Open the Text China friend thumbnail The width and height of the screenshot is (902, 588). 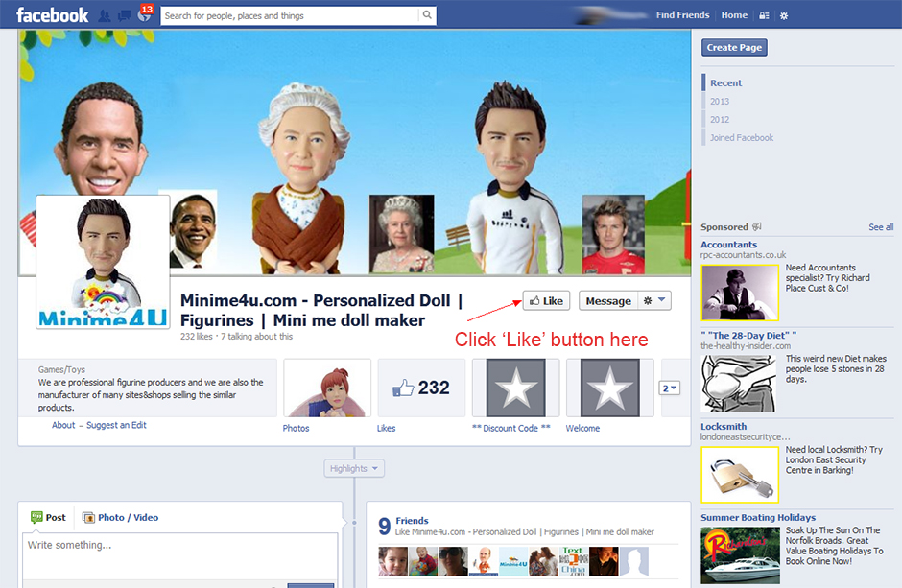pyautogui.click(x=572, y=561)
